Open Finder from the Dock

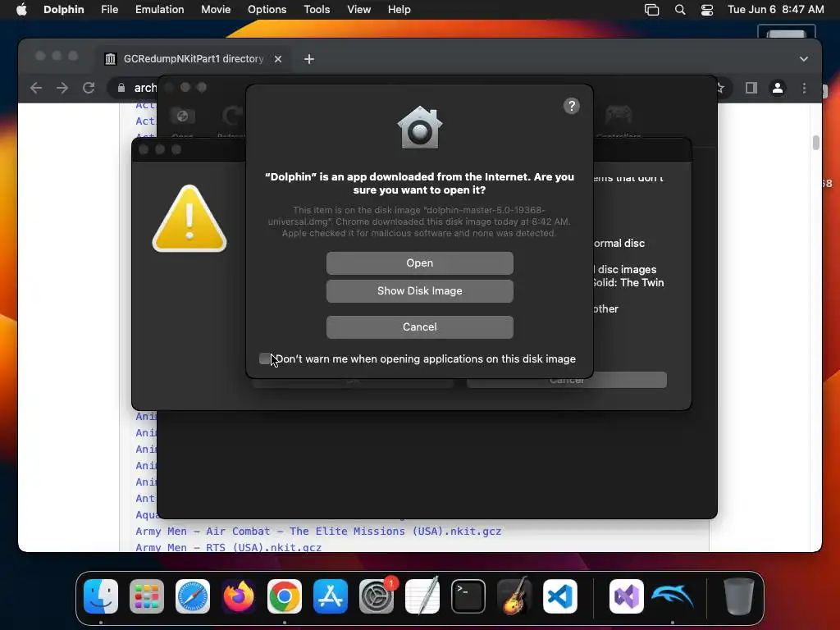[101, 596]
